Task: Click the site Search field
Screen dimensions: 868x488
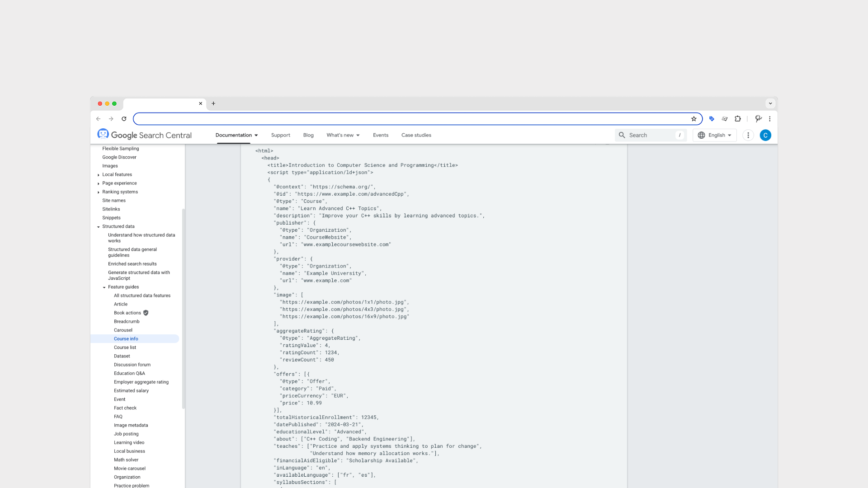Action: point(650,135)
